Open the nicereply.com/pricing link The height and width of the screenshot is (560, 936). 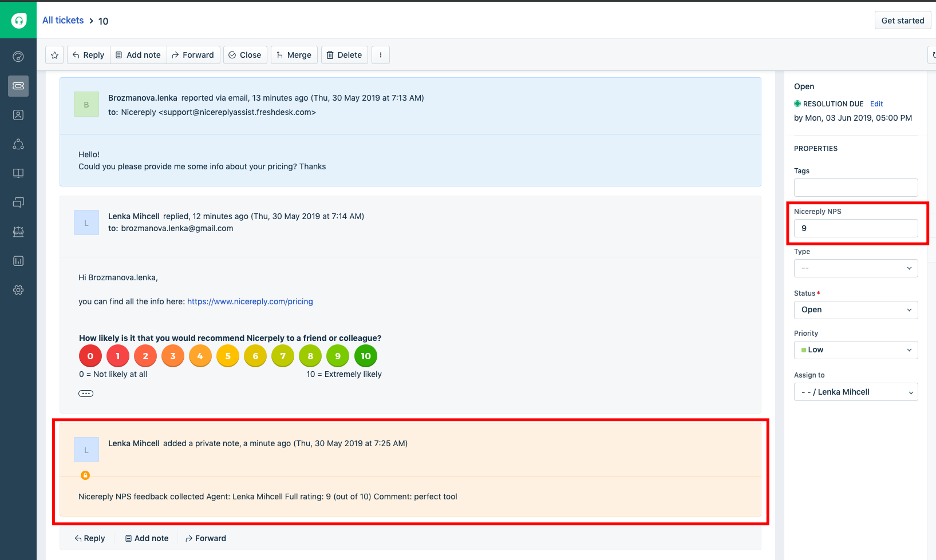[x=250, y=301]
